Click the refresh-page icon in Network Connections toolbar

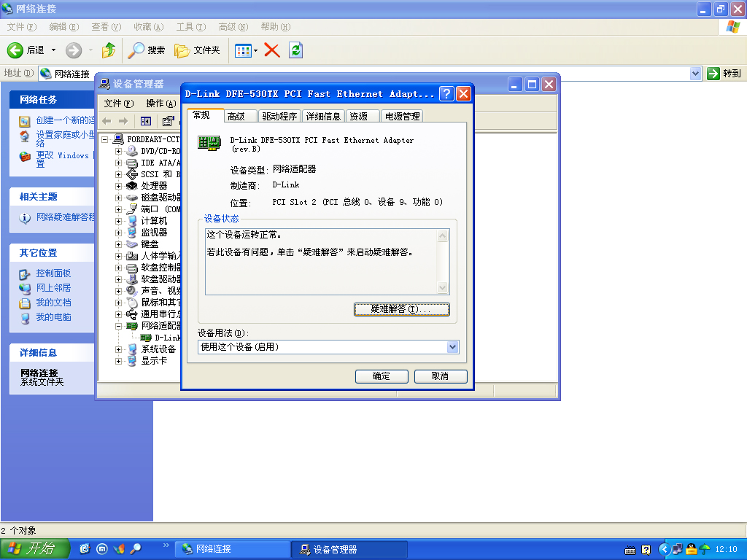click(296, 50)
